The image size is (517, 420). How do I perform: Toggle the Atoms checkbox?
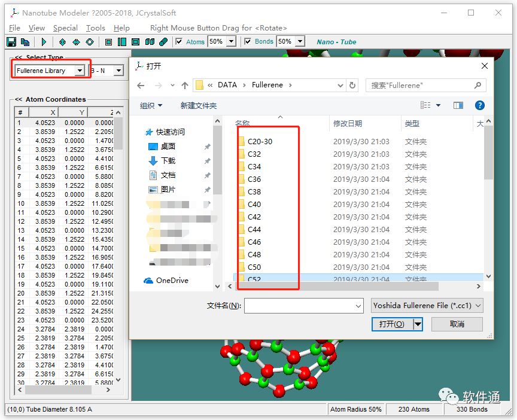179,41
